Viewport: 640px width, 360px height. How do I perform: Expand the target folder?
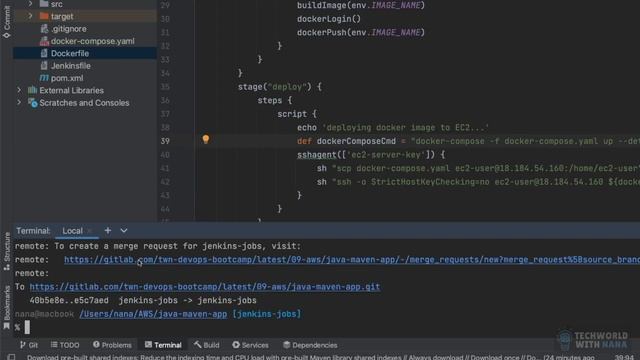[x=30, y=16]
